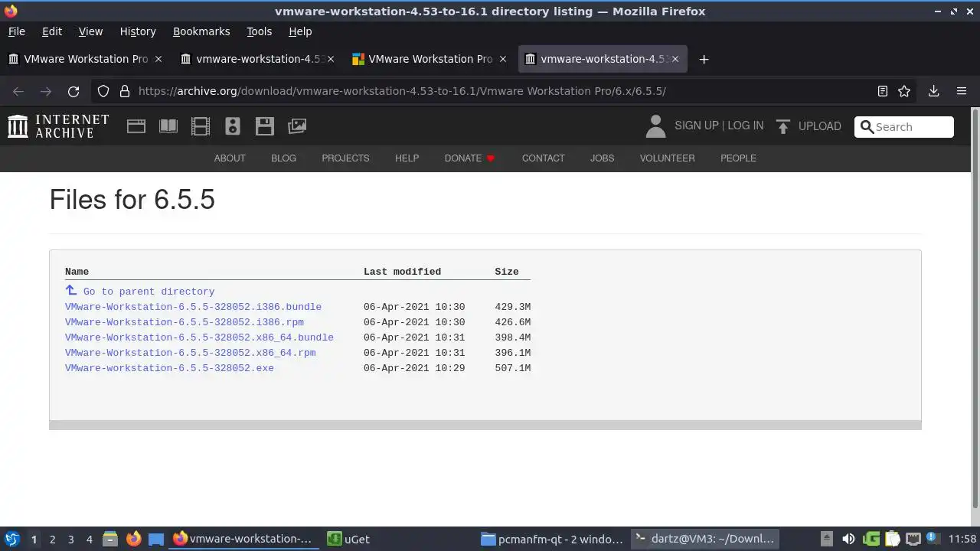Click the network tray icon
This screenshot has height=551, width=980.
[x=913, y=539]
